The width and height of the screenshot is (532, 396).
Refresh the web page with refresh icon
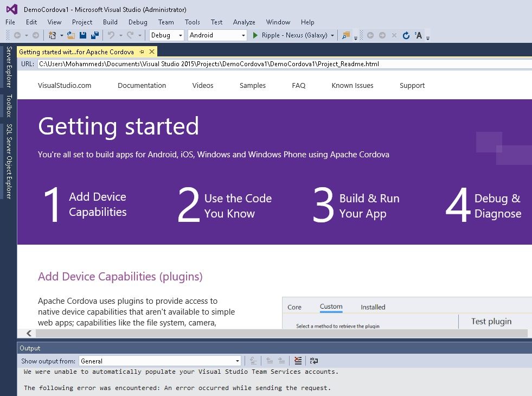coord(406,35)
